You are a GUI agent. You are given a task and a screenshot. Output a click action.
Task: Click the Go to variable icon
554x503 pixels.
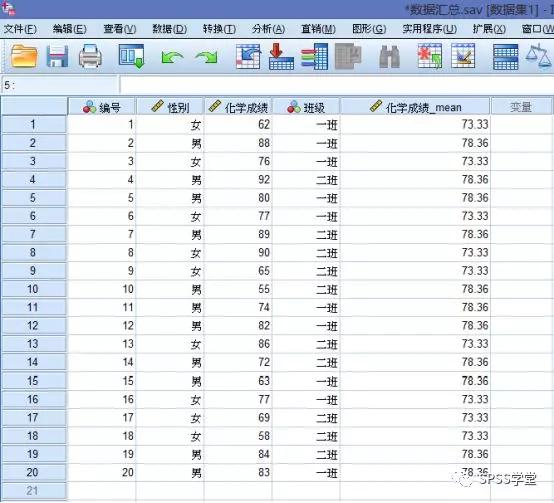point(281,56)
